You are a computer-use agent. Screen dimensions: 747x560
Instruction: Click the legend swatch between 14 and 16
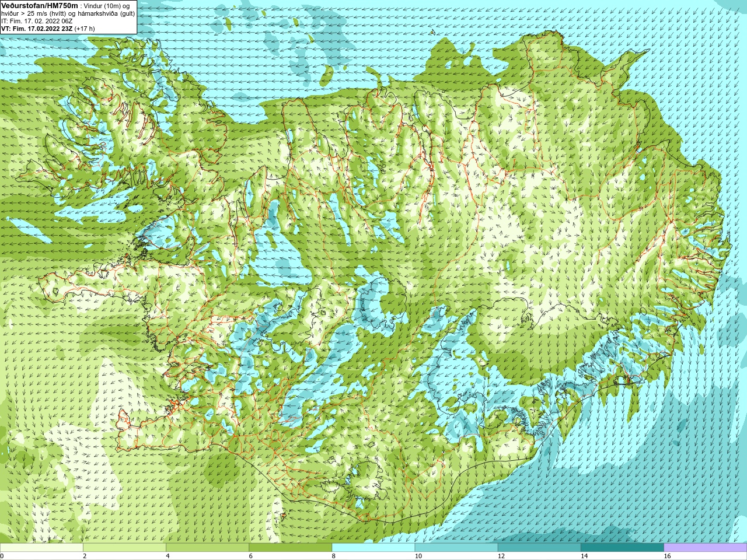click(622, 548)
